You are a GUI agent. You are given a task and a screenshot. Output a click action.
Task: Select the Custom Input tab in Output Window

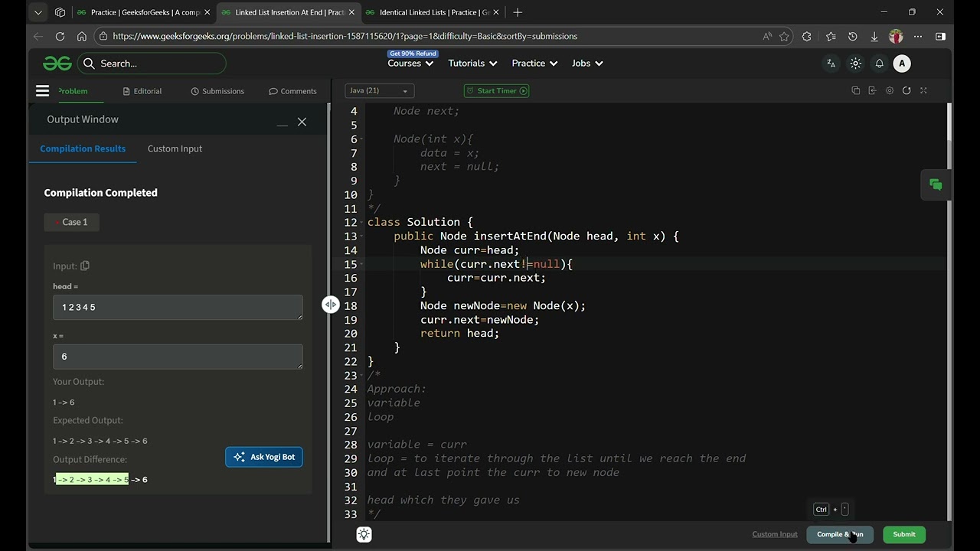[175, 148]
